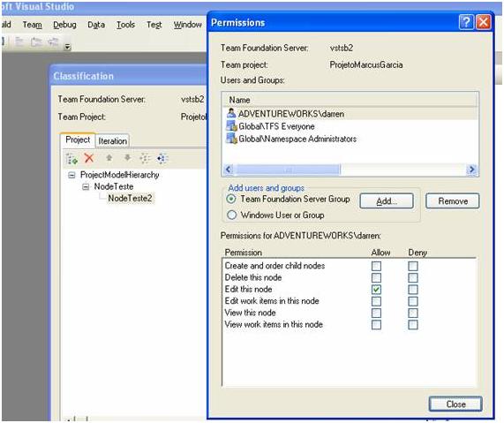Click the toolbar options dropdown arrow
Screen dimensions: 504x423
pyautogui.click(x=67, y=47)
